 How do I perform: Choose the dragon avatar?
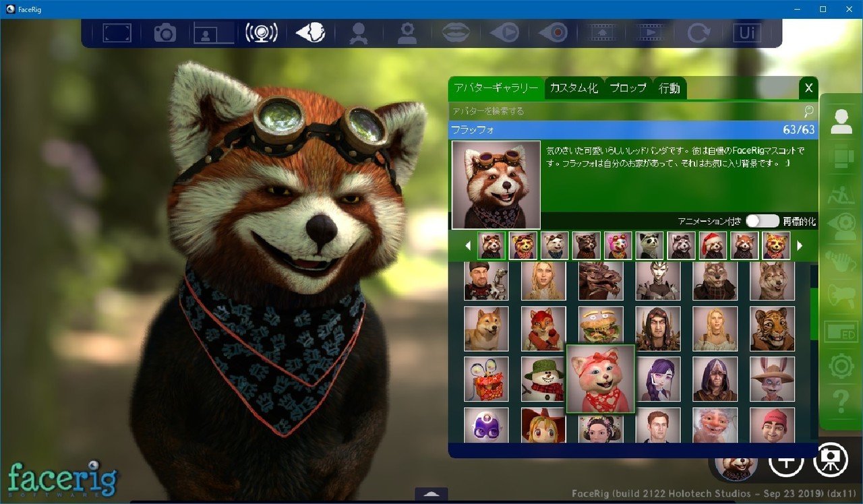[601, 281]
